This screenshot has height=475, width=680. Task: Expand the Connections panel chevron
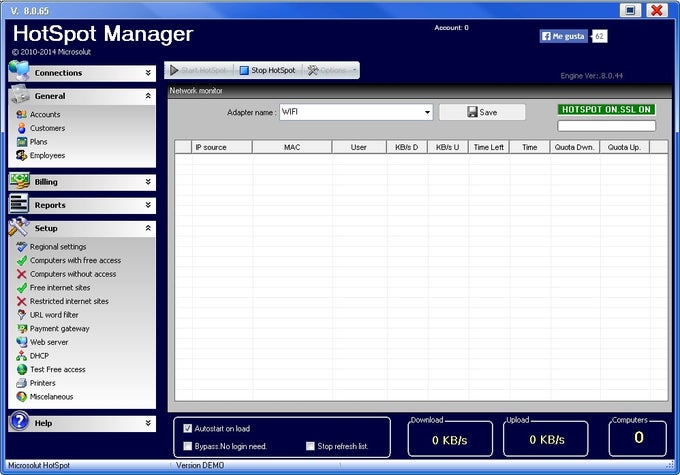tap(148, 73)
